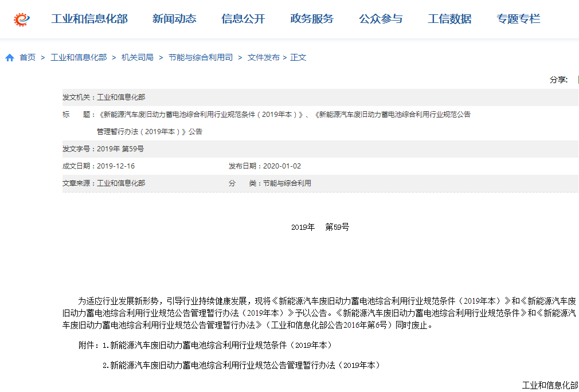
Task: Click the blue home icon in breadcrumb
Action: (x=10, y=58)
